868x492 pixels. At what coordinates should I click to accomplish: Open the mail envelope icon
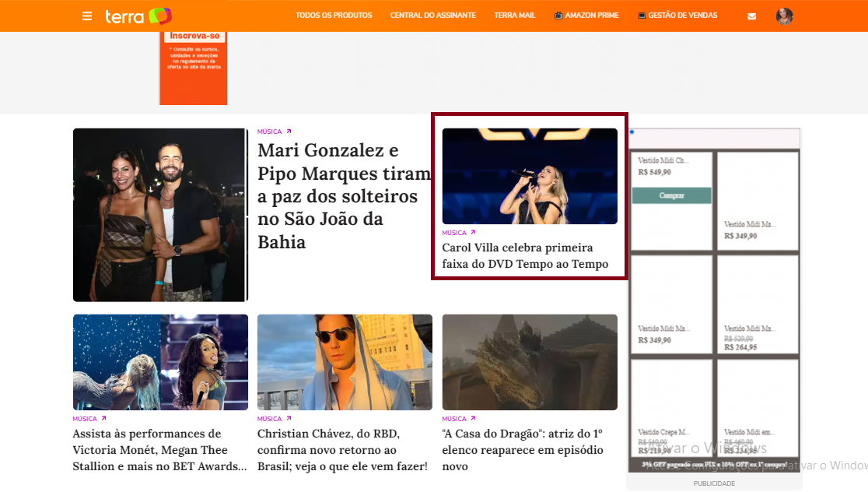click(x=752, y=16)
